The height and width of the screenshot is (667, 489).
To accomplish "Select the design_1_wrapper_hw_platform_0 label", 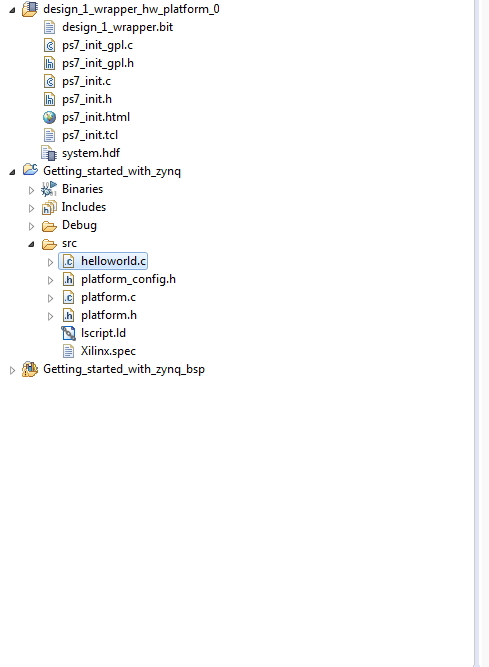I will (131, 9).
